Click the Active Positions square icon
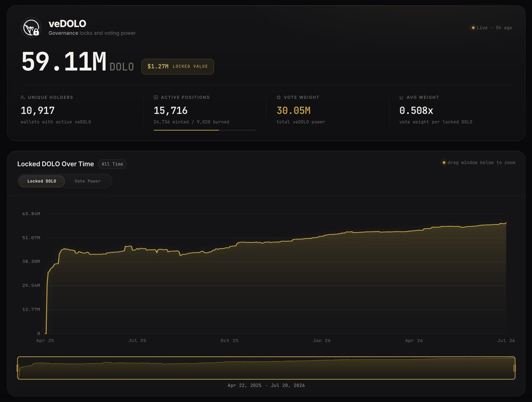Image resolution: width=532 pixels, height=402 pixels. [x=156, y=97]
